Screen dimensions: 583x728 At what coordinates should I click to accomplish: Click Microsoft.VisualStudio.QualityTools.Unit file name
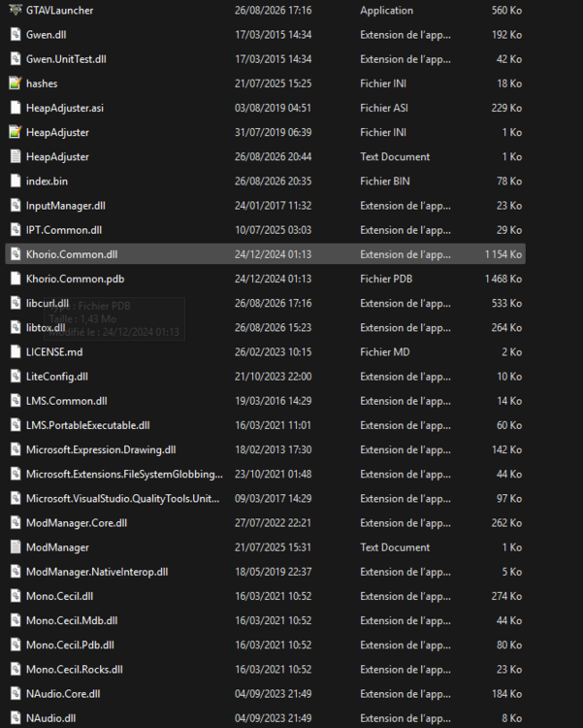tap(122, 498)
